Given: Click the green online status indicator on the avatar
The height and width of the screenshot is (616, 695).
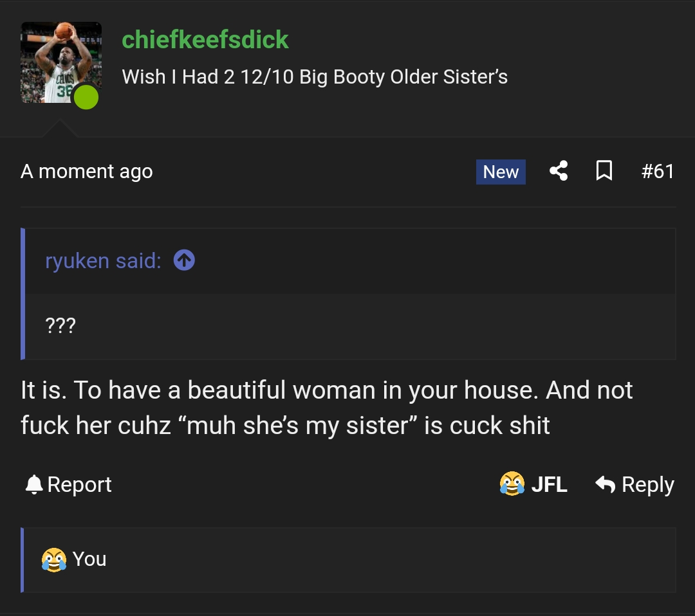Looking at the screenshot, I should 86,97.
